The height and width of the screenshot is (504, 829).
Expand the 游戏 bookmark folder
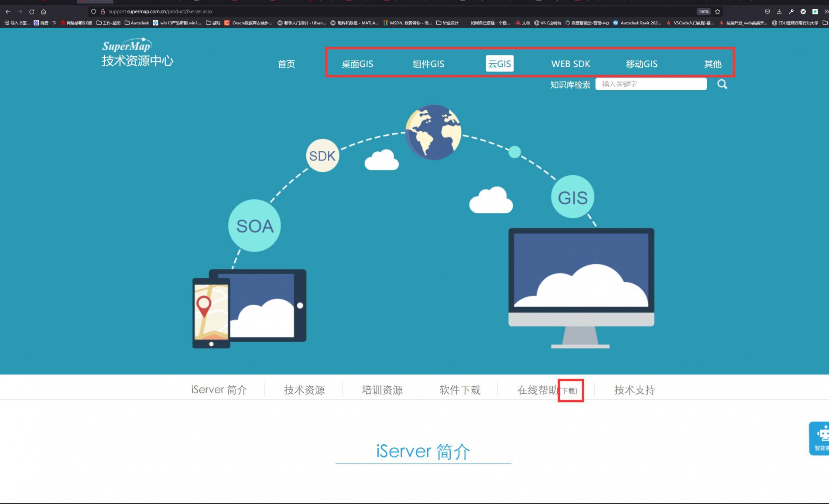tap(213, 23)
